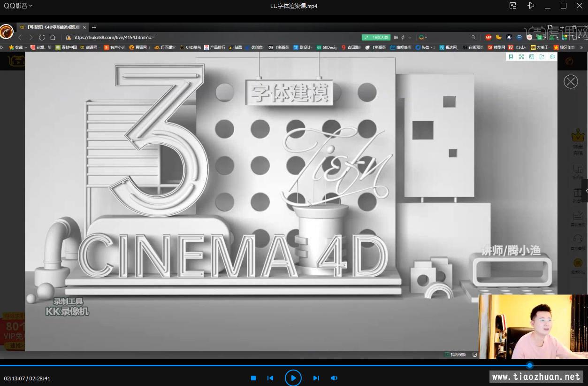This screenshot has width=588, height=386.
Task: Expand the dropdown arrow beside lightning icon
Action: point(410,37)
